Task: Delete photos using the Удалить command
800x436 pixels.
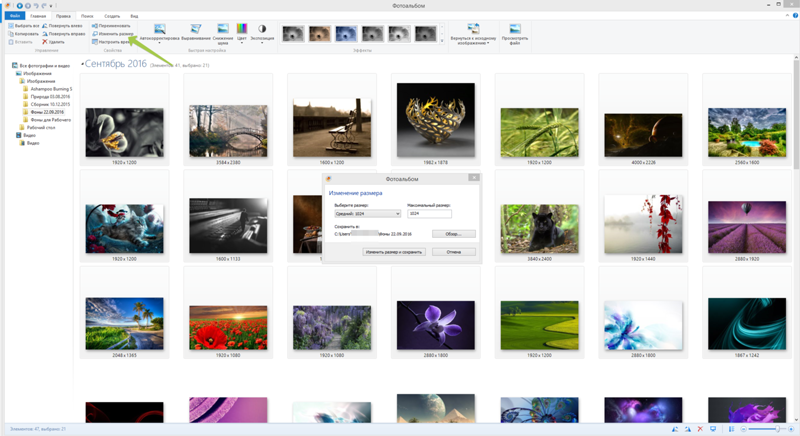Action: (54, 42)
